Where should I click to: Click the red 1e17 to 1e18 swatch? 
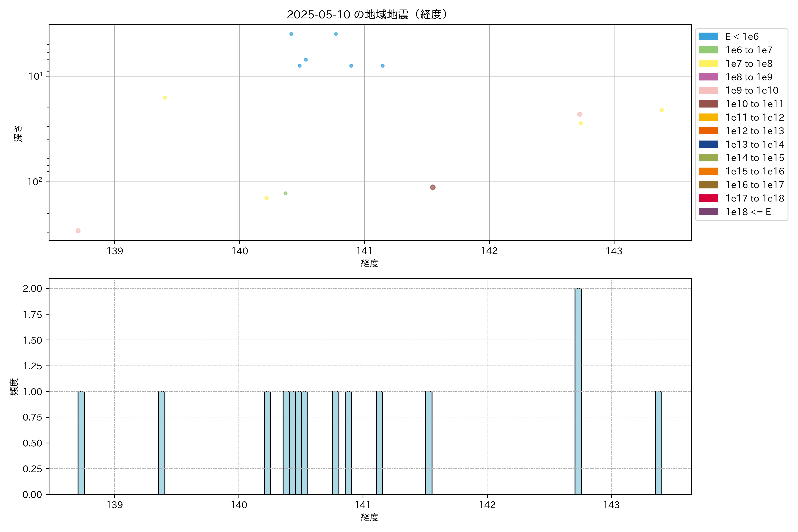click(708, 198)
